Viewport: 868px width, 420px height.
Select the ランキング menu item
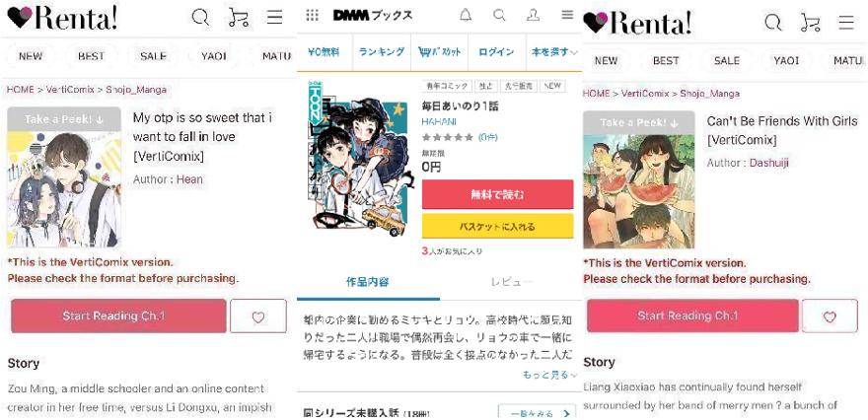pos(382,52)
